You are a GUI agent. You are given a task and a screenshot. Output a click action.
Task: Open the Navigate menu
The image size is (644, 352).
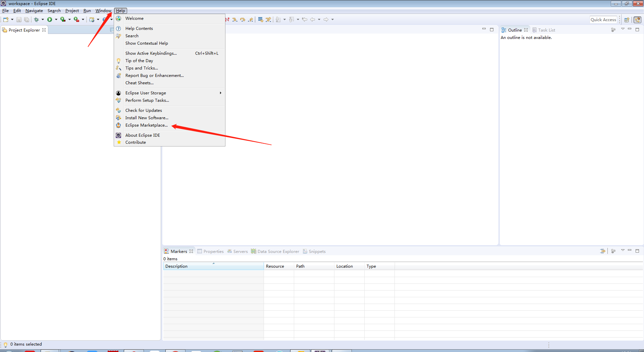34,11
